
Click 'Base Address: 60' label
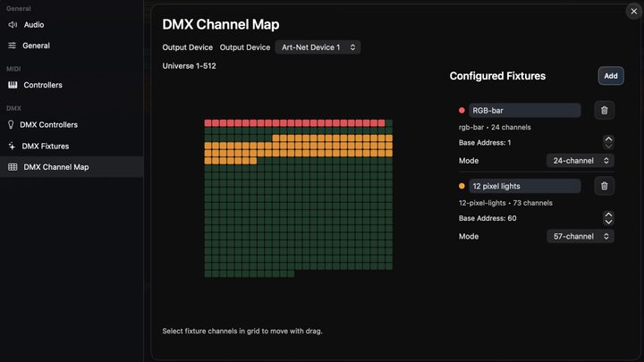(x=487, y=218)
